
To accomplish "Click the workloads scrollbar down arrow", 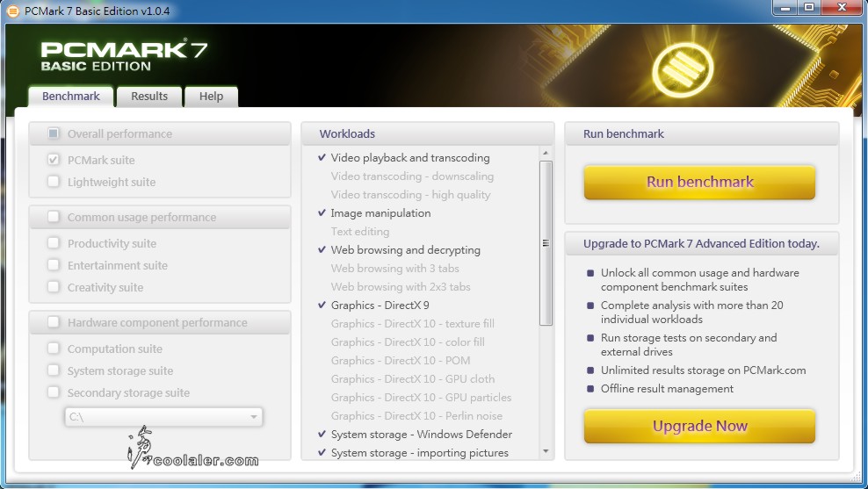I will (x=546, y=452).
